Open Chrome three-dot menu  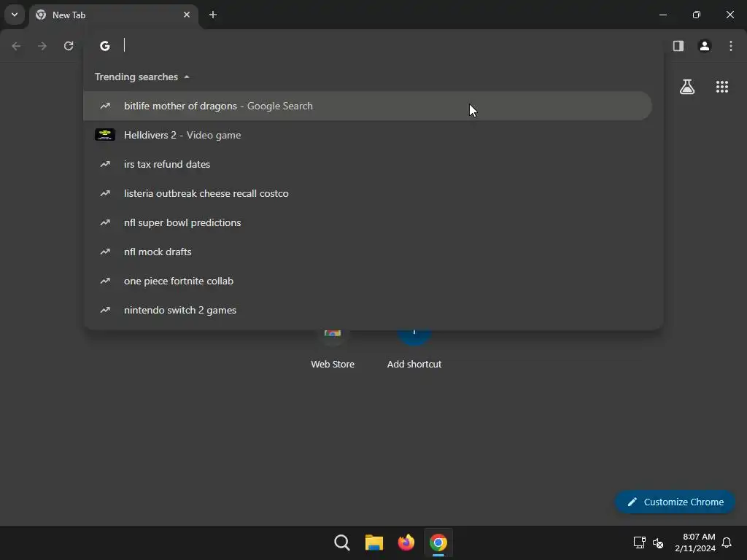pyautogui.click(x=731, y=46)
